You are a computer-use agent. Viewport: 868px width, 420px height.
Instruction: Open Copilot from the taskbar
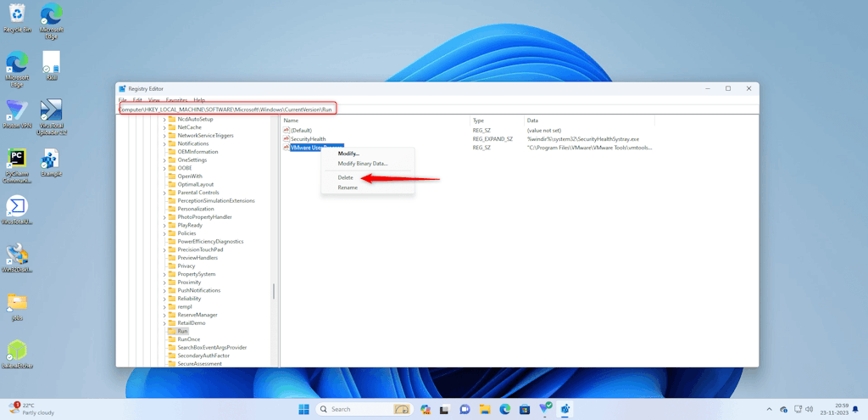pyautogui.click(x=426, y=410)
